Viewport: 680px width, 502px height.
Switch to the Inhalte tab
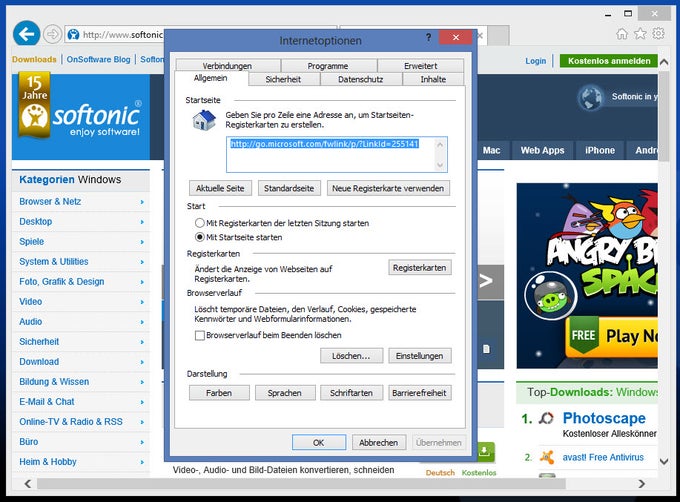pyautogui.click(x=433, y=79)
